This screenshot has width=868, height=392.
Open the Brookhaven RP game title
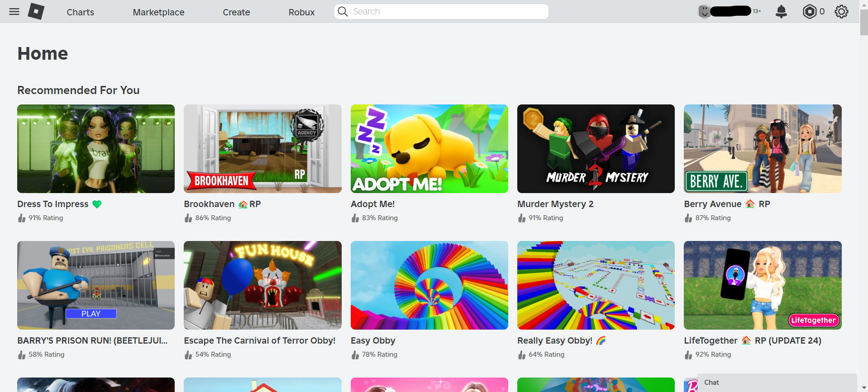pos(222,204)
